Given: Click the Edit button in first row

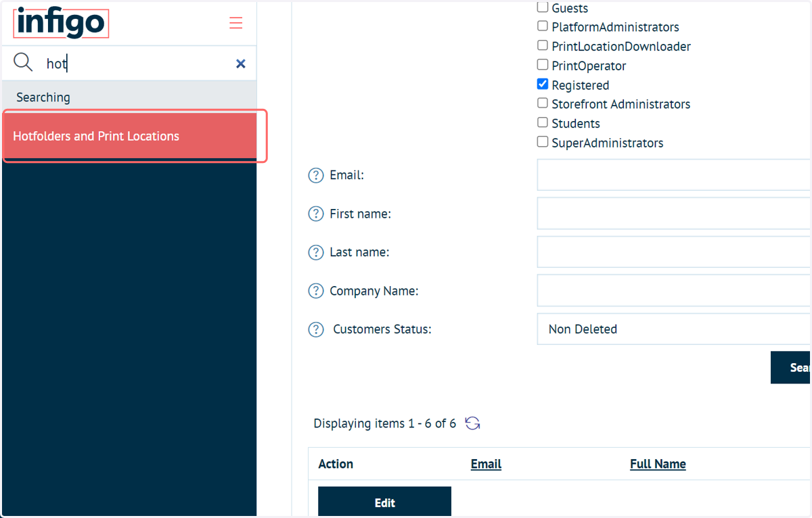Looking at the screenshot, I should point(384,502).
